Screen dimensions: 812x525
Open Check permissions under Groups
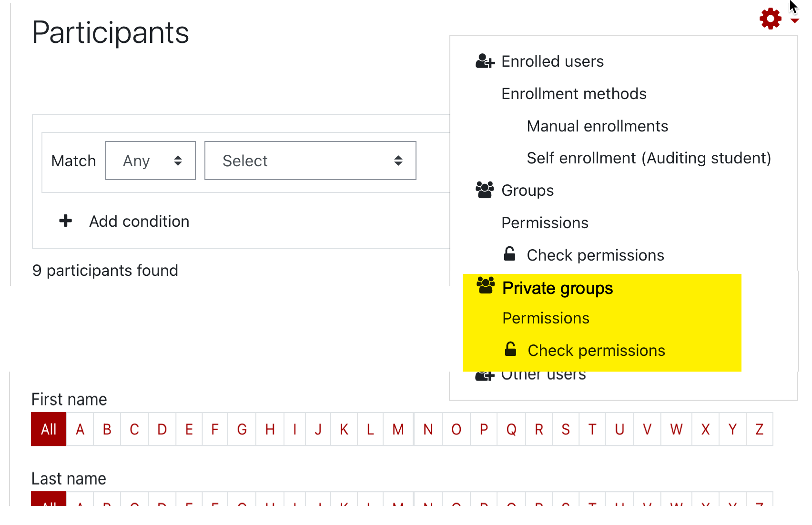(595, 255)
